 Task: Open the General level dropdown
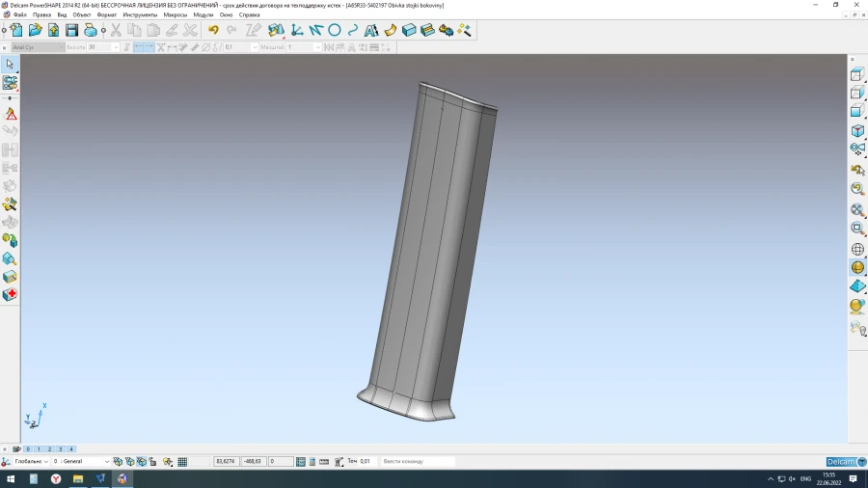pos(105,462)
